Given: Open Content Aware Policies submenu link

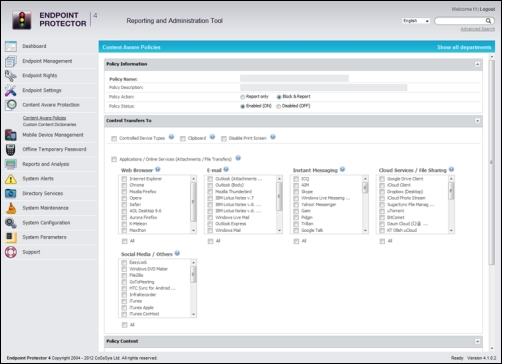Looking at the screenshot, I should pos(44,118).
